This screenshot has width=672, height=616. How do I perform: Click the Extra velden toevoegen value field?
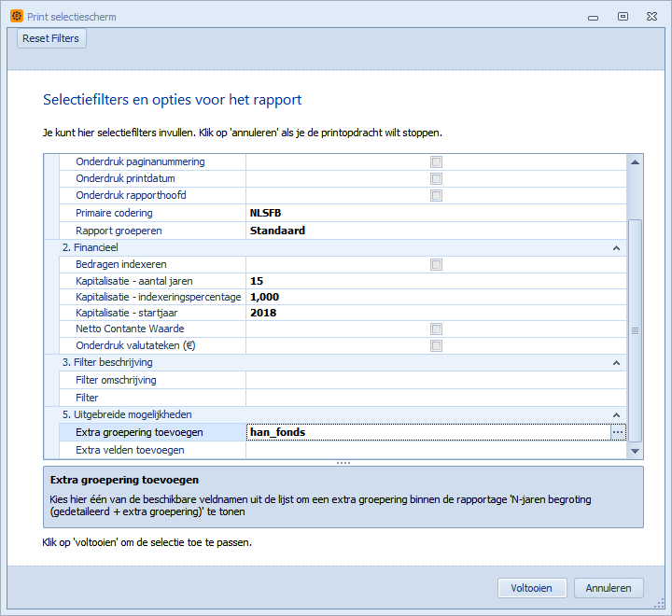coord(436,450)
